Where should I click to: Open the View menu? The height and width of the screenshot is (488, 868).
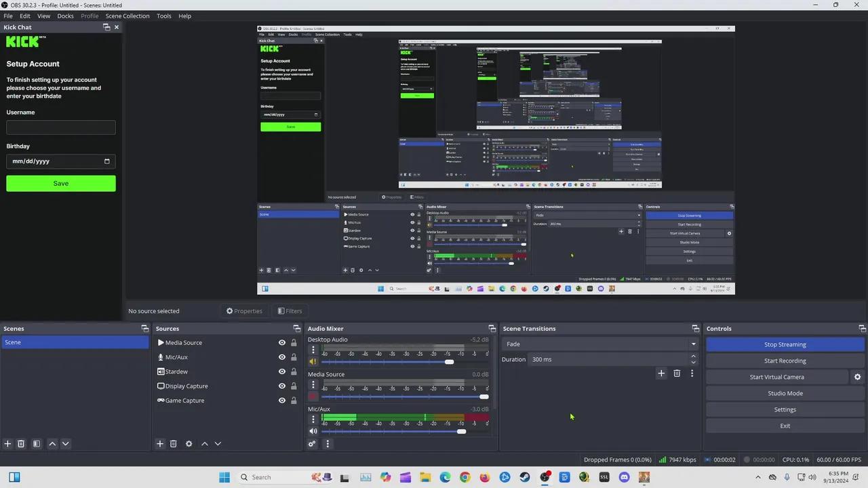(x=43, y=16)
